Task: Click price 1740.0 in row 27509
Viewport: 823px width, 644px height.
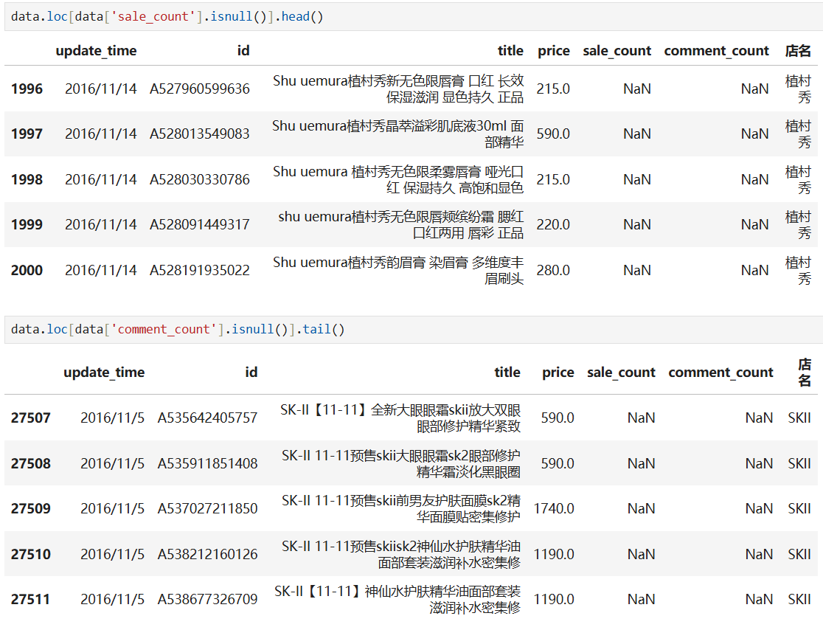Action: 554,508
